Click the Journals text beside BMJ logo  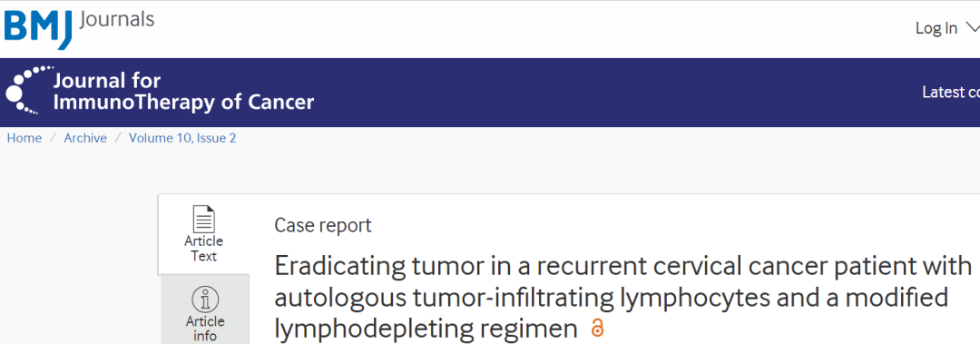117,19
